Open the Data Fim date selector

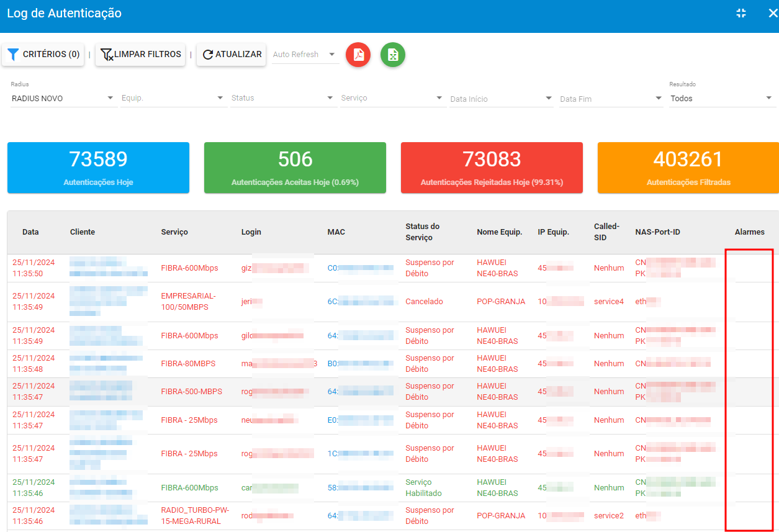(611, 99)
